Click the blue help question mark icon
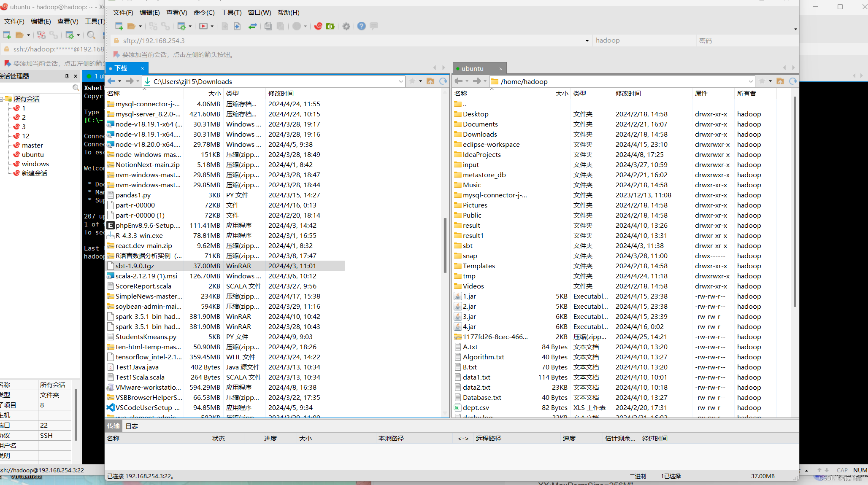The image size is (868, 485). pyautogui.click(x=361, y=26)
